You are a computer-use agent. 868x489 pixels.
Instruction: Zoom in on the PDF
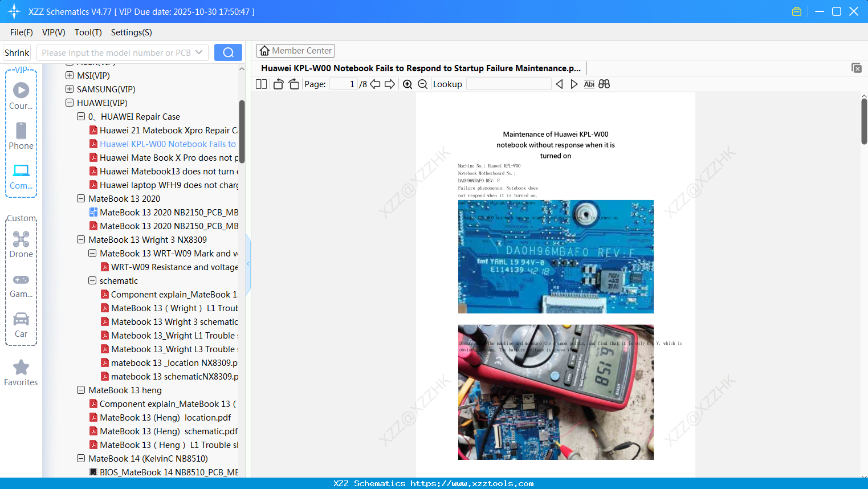(x=407, y=84)
